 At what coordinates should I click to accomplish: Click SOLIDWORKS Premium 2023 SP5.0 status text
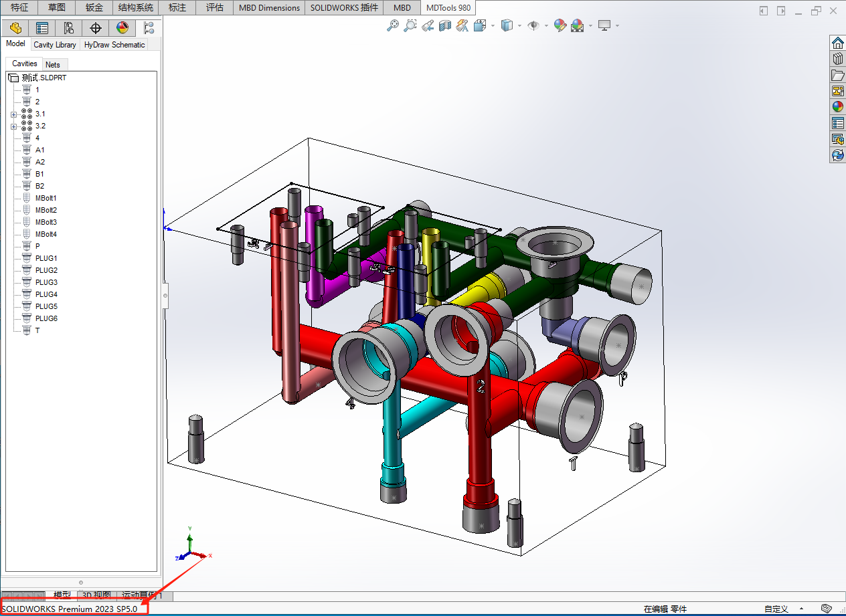point(70,609)
